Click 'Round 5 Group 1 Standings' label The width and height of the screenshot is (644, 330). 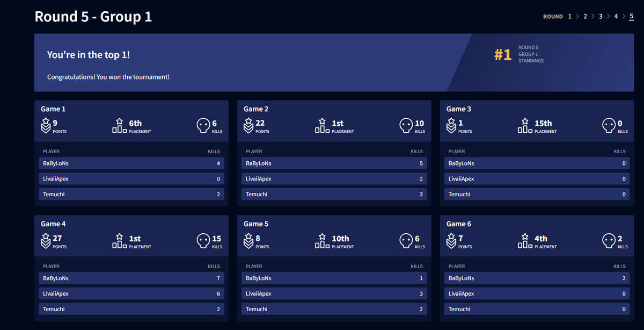(x=531, y=54)
